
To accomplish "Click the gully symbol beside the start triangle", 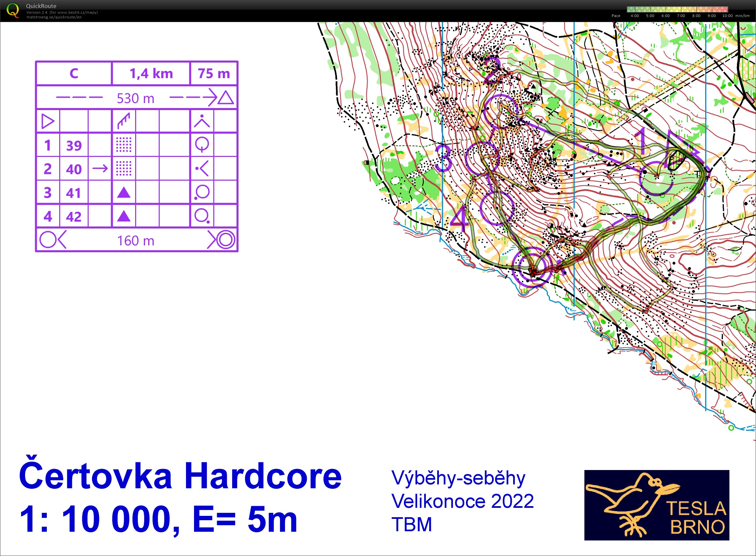I will tap(124, 121).
